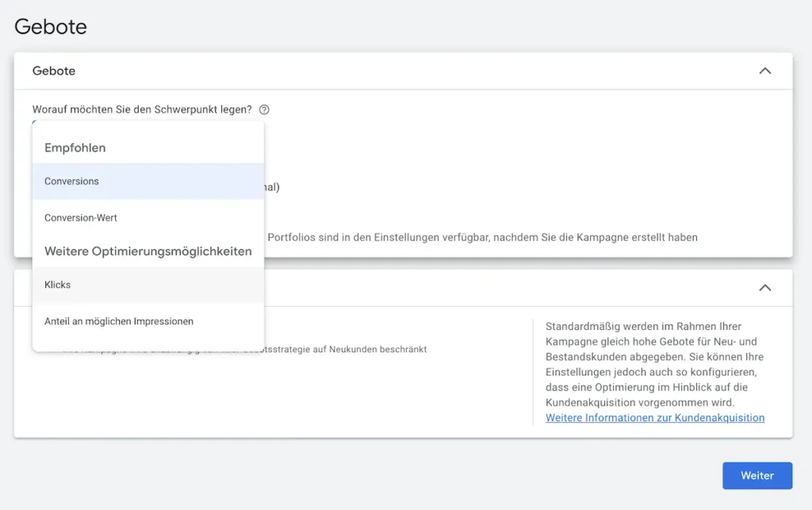
Task: Click the Empfohlen group heading
Action: [x=75, y=148]
